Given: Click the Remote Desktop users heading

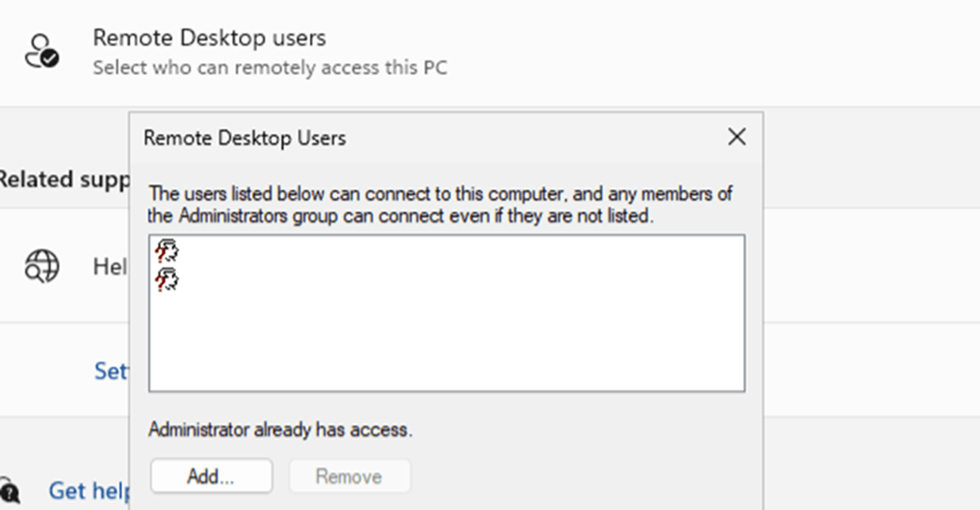Looking at the screenshot, I should (x=209, y=37).
